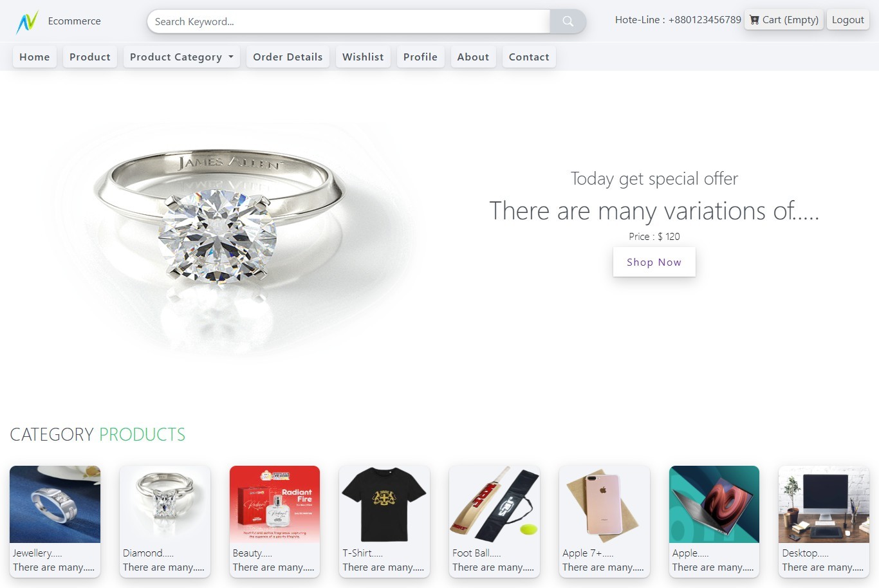Click the Ecommerce logo icon
Screen dimensions: 879x588
click(x=27, y=23)
